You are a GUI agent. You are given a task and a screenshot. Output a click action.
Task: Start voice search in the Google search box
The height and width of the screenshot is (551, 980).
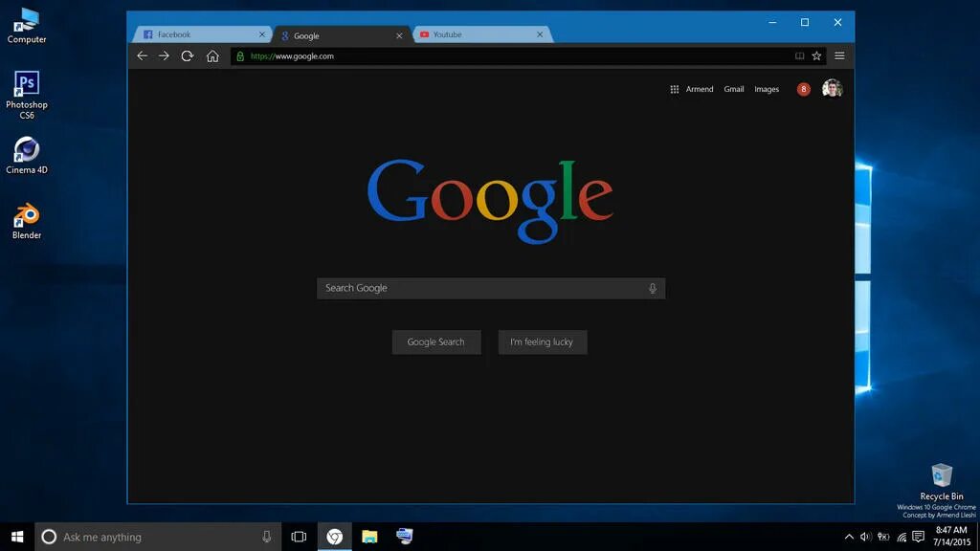coord(653,288)
